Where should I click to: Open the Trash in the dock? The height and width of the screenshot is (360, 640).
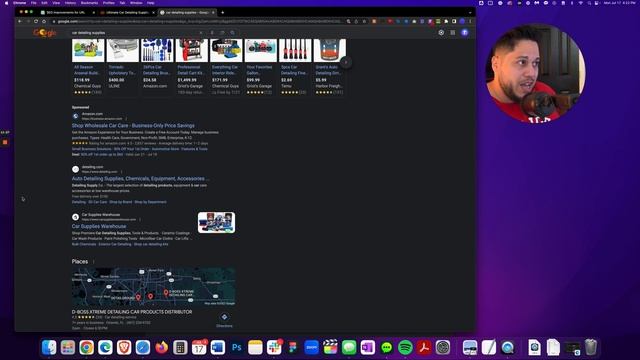point(591,347)
